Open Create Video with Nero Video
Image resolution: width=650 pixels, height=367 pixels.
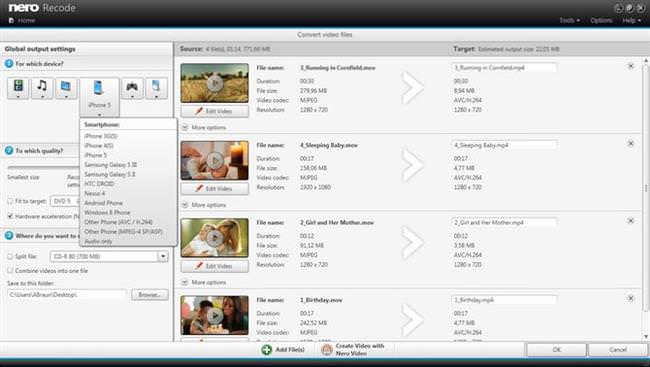tap(353, 350)
